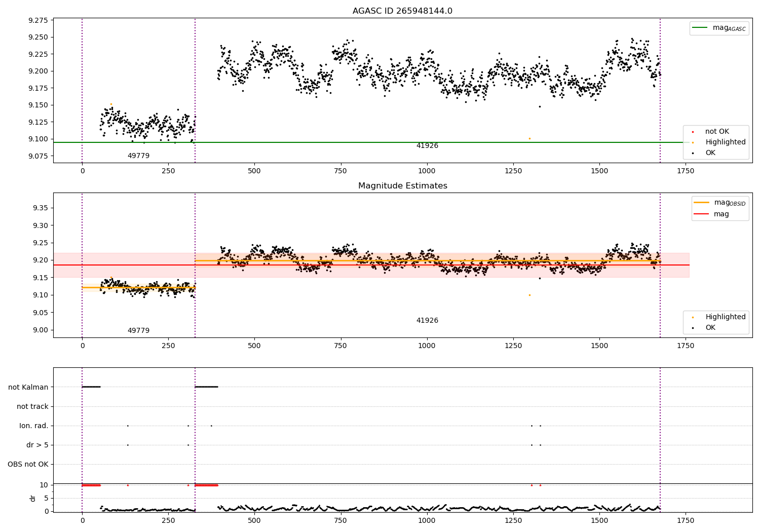Click the 'AGASC ID 265948144.0' title

point(402,11)
